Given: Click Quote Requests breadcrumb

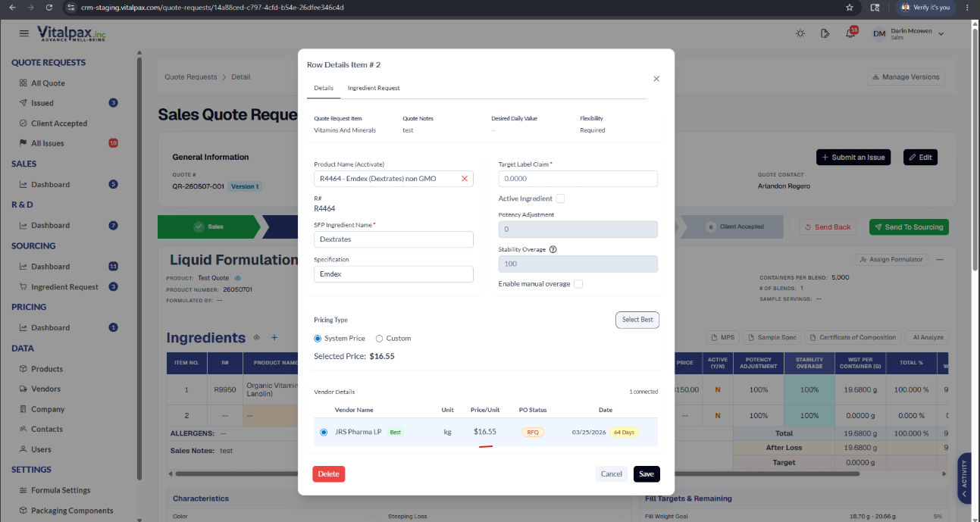Looking at the screenshot, I should coord(191,77).
